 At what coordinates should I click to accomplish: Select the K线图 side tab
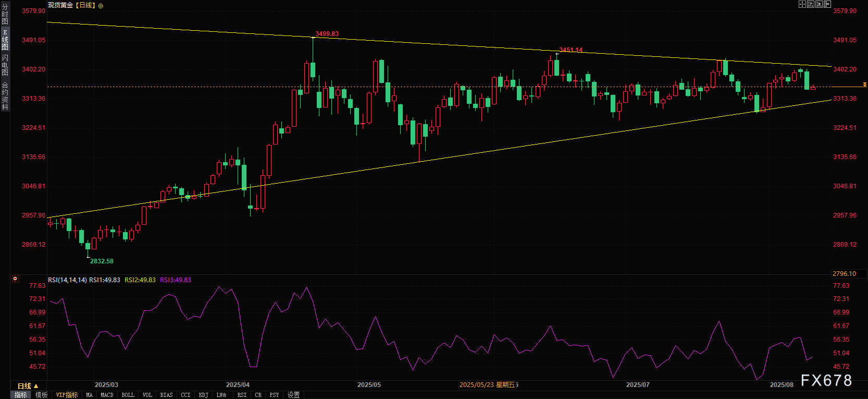[x=5, y=40]
